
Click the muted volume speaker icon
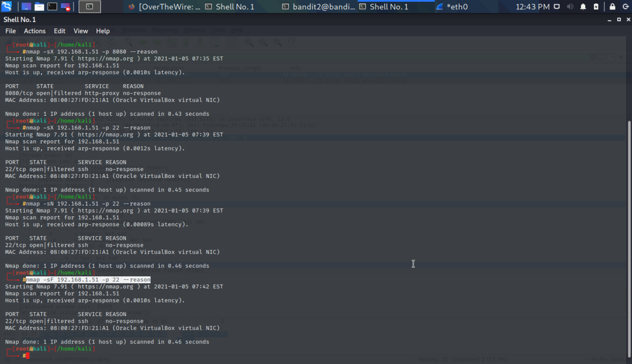(x=570, y=7)
